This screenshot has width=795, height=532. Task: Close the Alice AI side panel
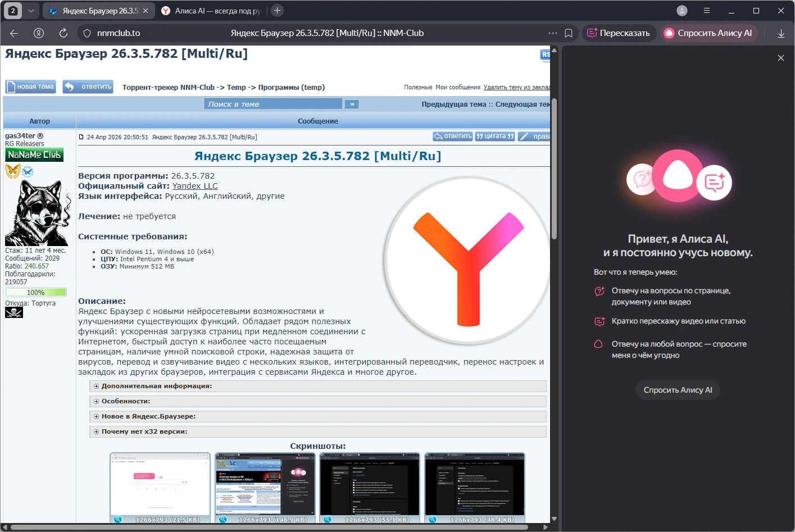point(781,58)
